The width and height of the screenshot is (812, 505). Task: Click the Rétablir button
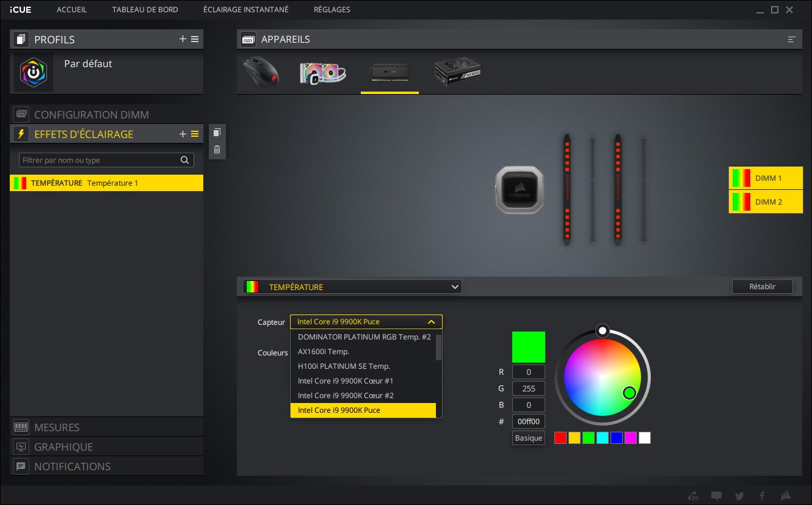coord(763,286)
